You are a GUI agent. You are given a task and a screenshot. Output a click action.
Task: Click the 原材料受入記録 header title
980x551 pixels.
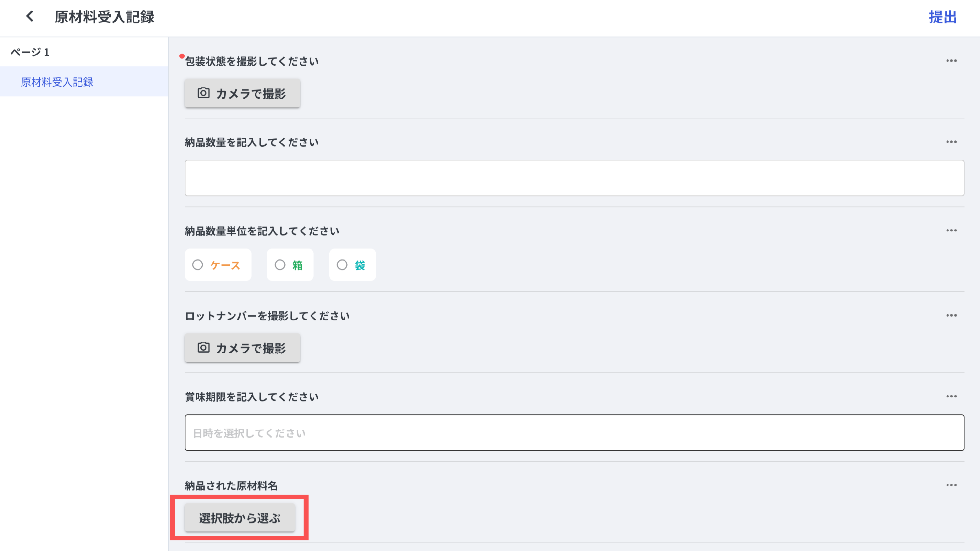pyautogui.click(x=104, y=17)
